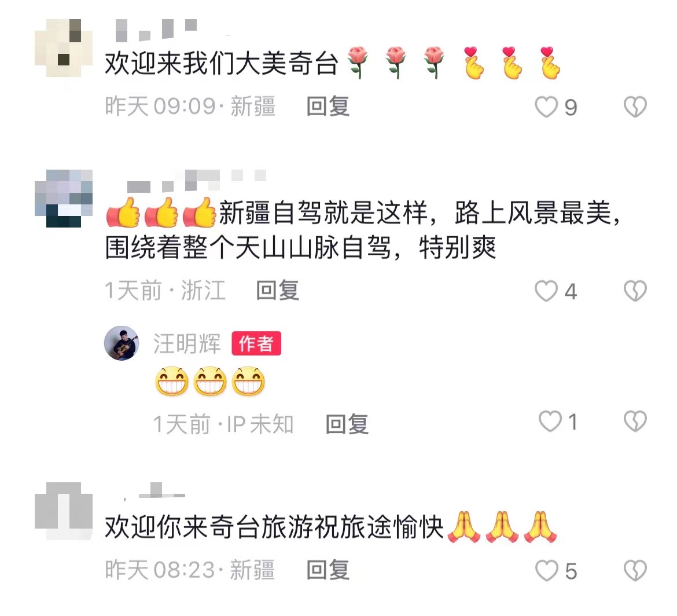Reply to the 昨天 08:23 新疆 comment
The image size is (677, 616).
coord(328,570)
